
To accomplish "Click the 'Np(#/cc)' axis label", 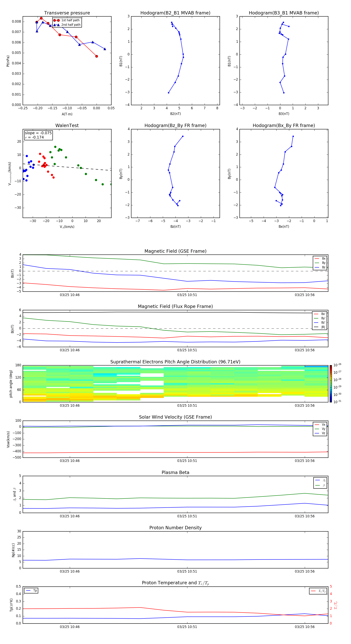I will point(13,550).
